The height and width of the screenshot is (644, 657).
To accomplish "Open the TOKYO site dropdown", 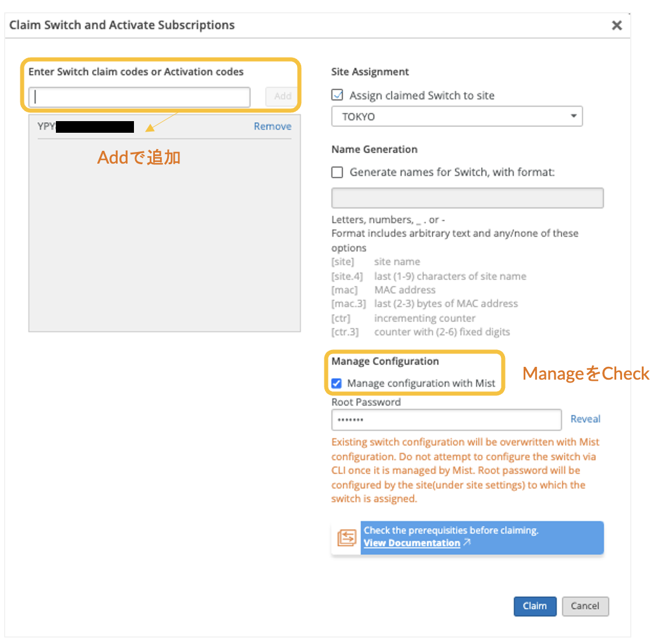I will point(457,116).
